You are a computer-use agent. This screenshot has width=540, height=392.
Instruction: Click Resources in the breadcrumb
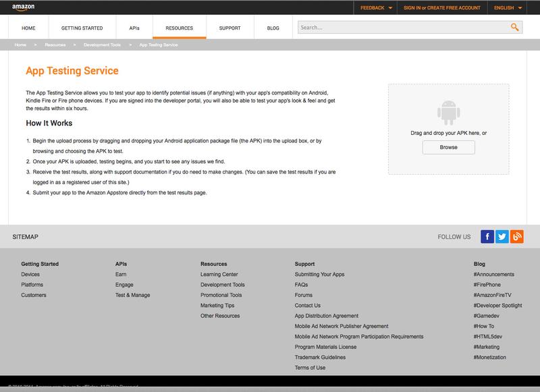(55, 45)
